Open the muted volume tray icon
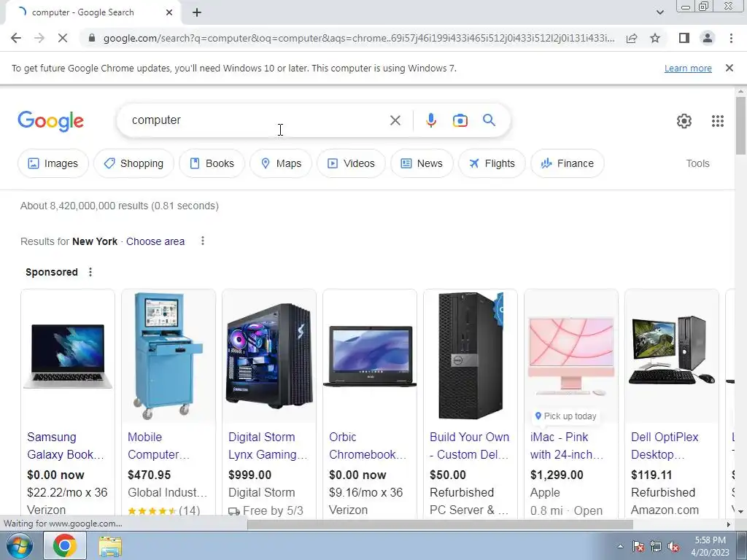The width and height of the screenshot is (747, 560). [x=673, y=546]
